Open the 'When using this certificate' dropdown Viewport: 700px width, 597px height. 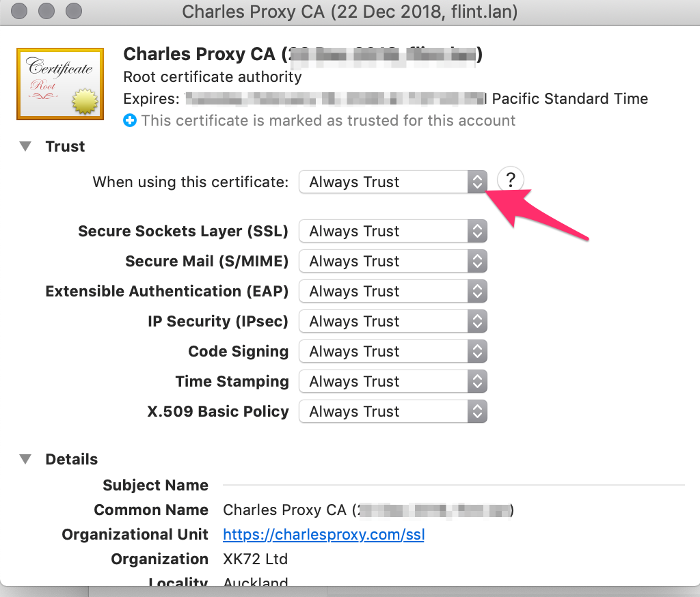point(393,182)
